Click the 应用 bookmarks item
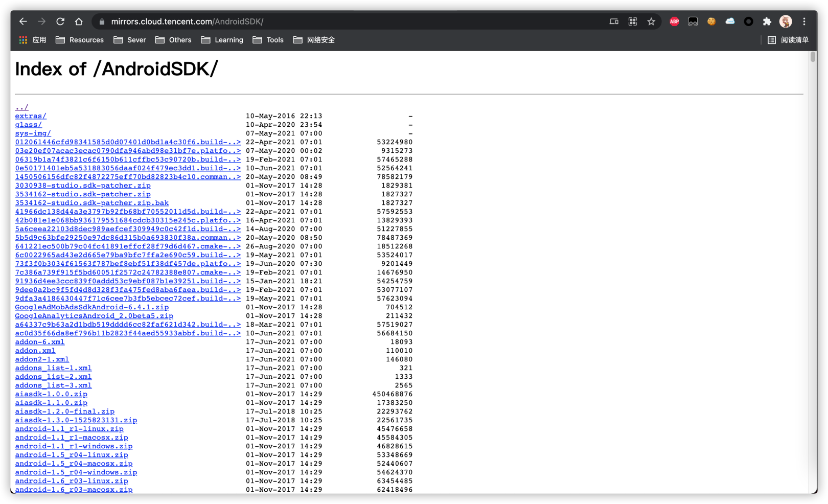 33,40
